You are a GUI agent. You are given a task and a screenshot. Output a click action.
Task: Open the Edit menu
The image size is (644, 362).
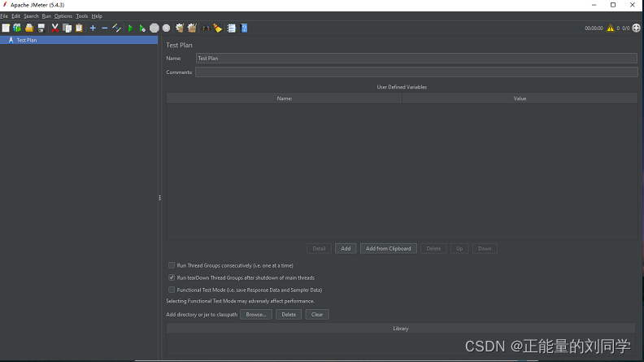coord(15,16)
